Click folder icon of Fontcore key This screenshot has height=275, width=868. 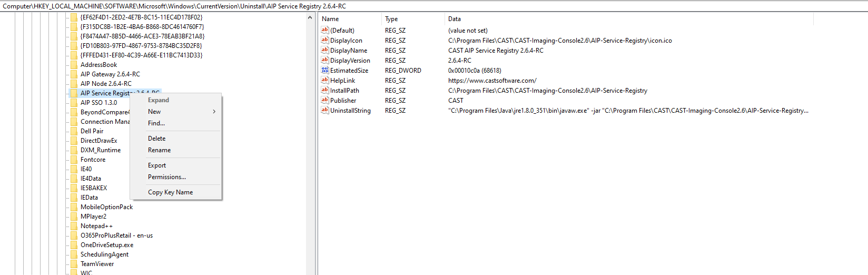coord(74,160)
